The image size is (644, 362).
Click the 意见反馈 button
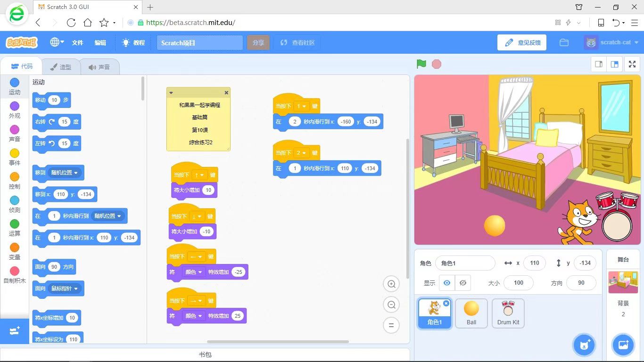click(522, 42)
